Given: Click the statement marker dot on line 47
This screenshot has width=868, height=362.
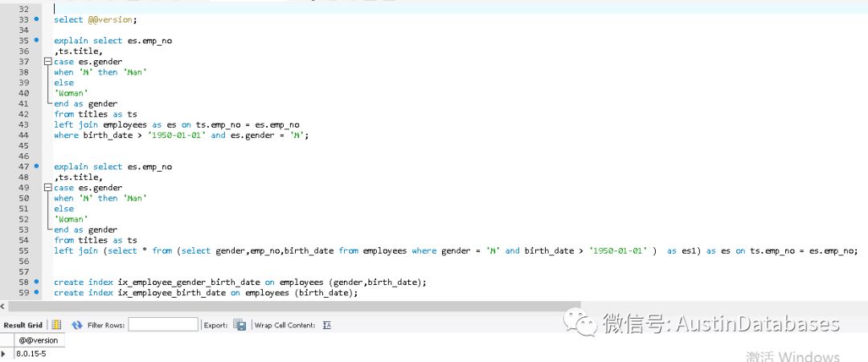Looking at the screenshot, I should tap(36, 166).
